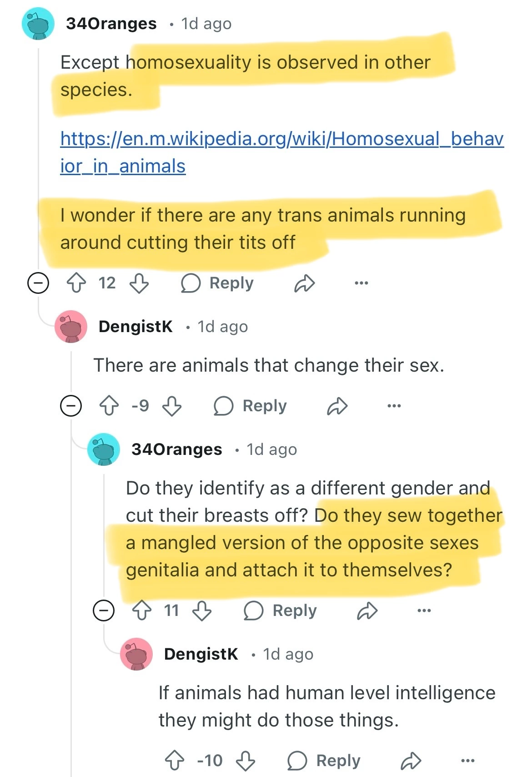
Task: Upvote the comment with 12 points
Action: tap(76, 283)
